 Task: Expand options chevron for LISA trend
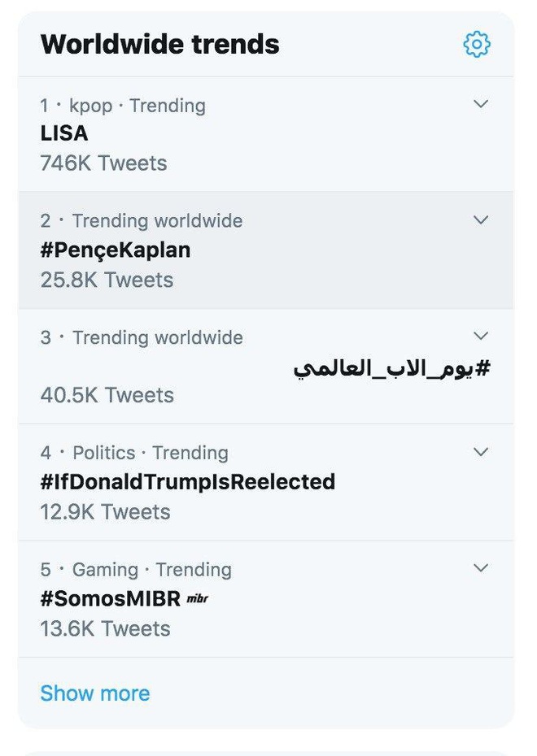[x=481, y=104]
